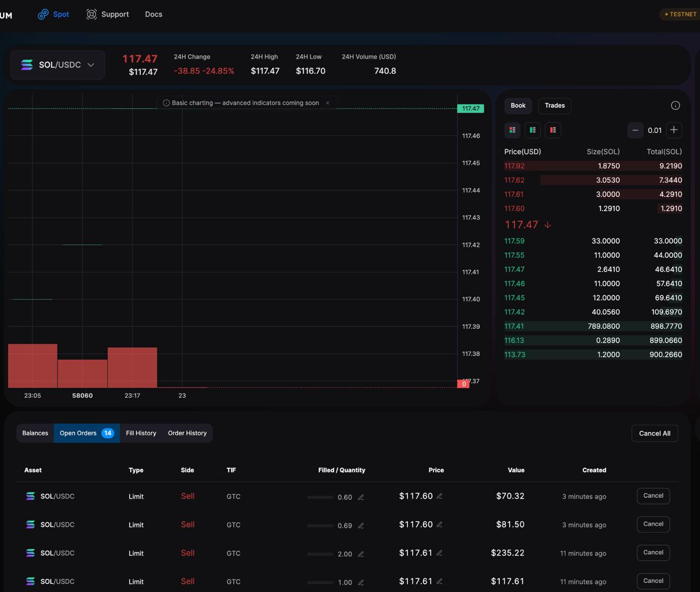
Task: Edit price of the $70.32 order
Action: click(440, 496)
